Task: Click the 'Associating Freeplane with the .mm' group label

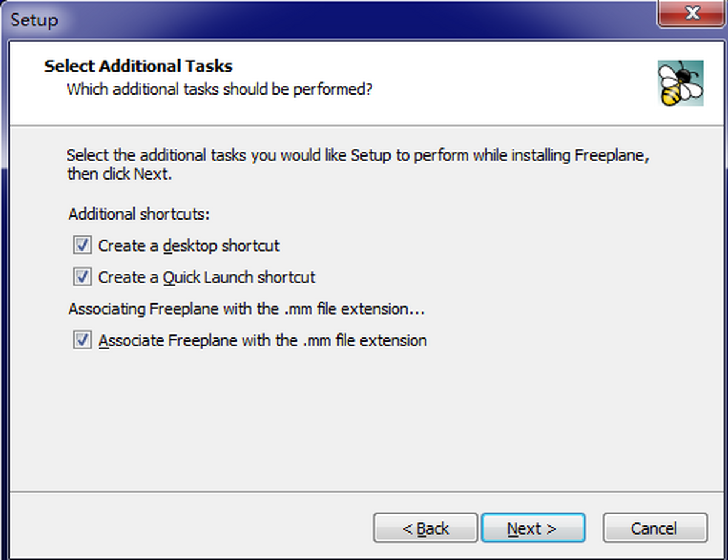Action: click(x=246, y=309)
